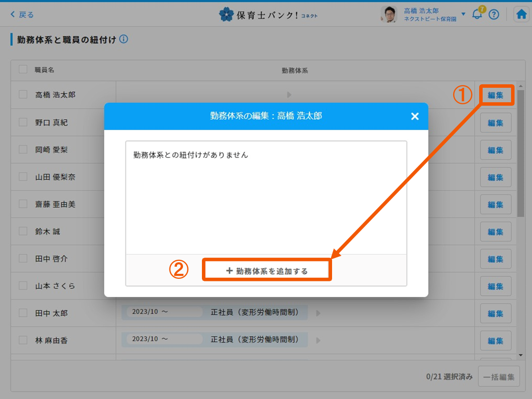Tick the checkbox for 野口 真紀

(x=23, y=122)
